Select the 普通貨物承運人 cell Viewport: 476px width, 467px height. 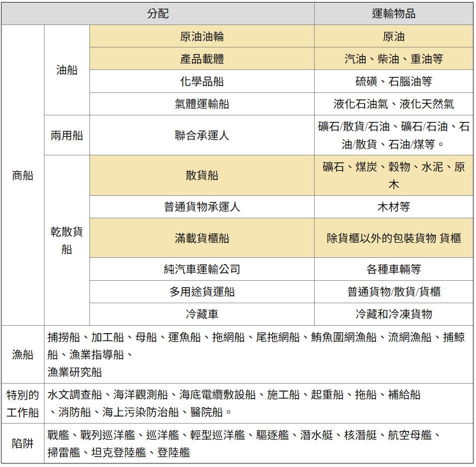(x=202, y=207)
